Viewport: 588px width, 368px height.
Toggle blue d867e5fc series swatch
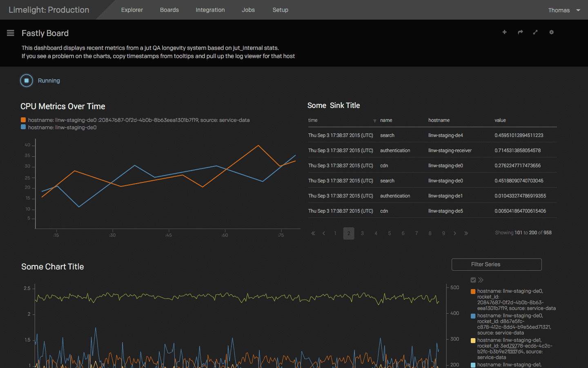tap(473, 316)
